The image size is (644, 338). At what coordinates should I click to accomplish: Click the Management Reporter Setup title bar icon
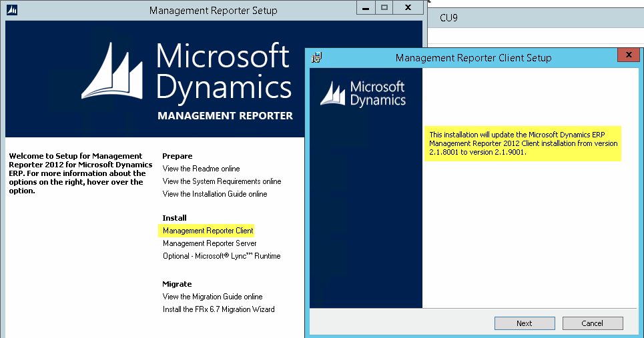coord(12,10)
